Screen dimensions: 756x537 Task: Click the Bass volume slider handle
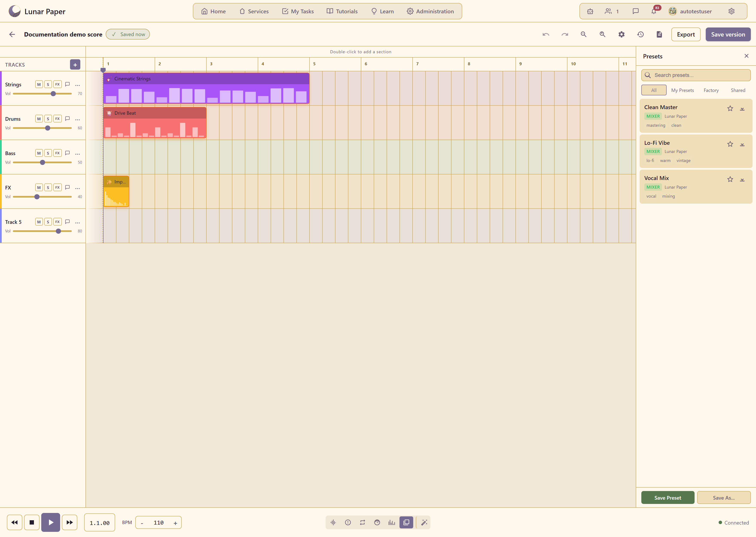(x=42, y=162)
